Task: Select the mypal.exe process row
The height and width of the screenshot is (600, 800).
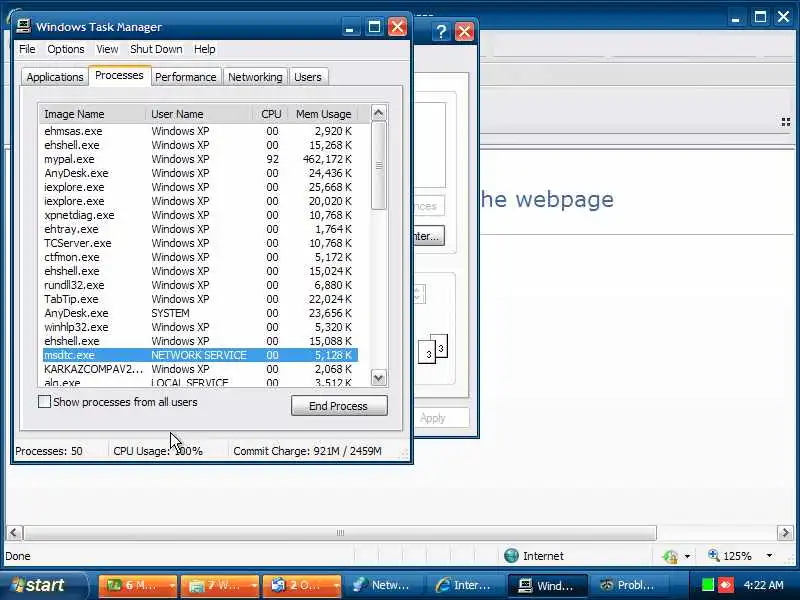Action: pos(200,159)
